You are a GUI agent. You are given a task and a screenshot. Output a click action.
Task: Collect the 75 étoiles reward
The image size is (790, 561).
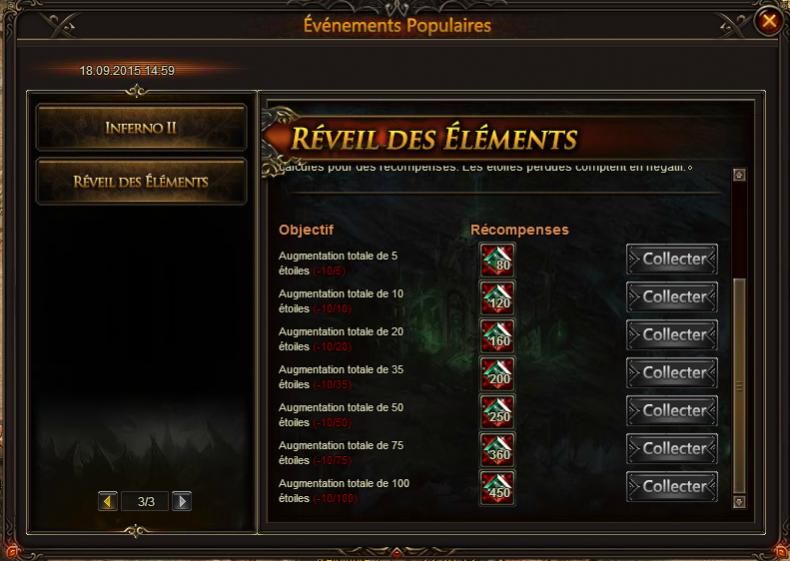pyautogui.click(x=672, y=449)
